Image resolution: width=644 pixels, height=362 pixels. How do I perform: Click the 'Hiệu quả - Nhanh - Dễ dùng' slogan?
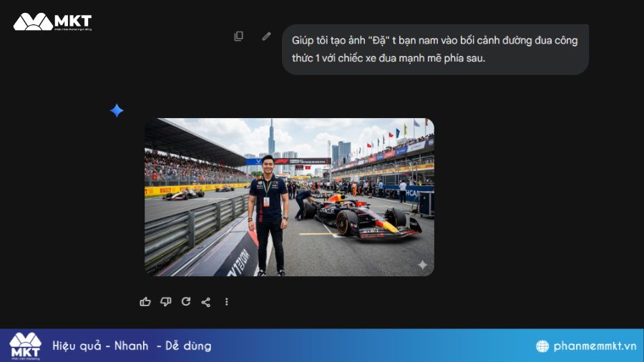[132, 346]
